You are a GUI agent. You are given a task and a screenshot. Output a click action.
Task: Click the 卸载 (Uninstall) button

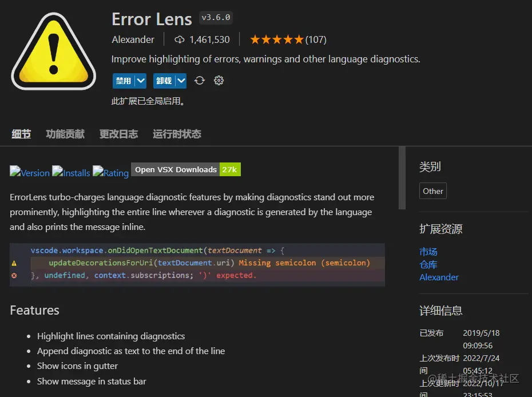164,81
